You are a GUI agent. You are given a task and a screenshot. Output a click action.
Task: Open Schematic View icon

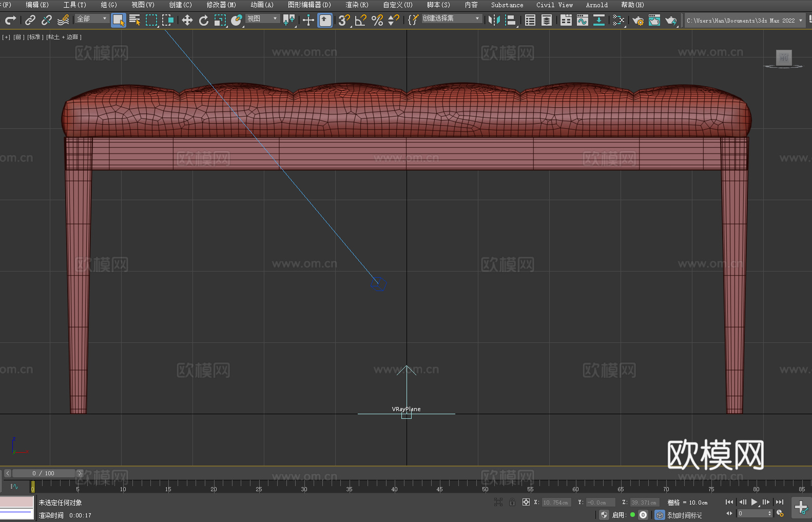[599, 20]
